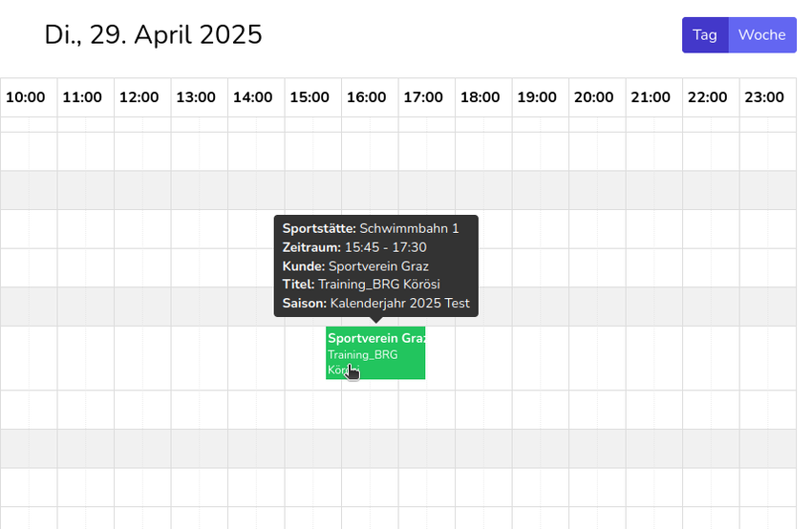Select the 16:00 time header
The height and width of the screenshot is (529, 812).
(367, 97)
